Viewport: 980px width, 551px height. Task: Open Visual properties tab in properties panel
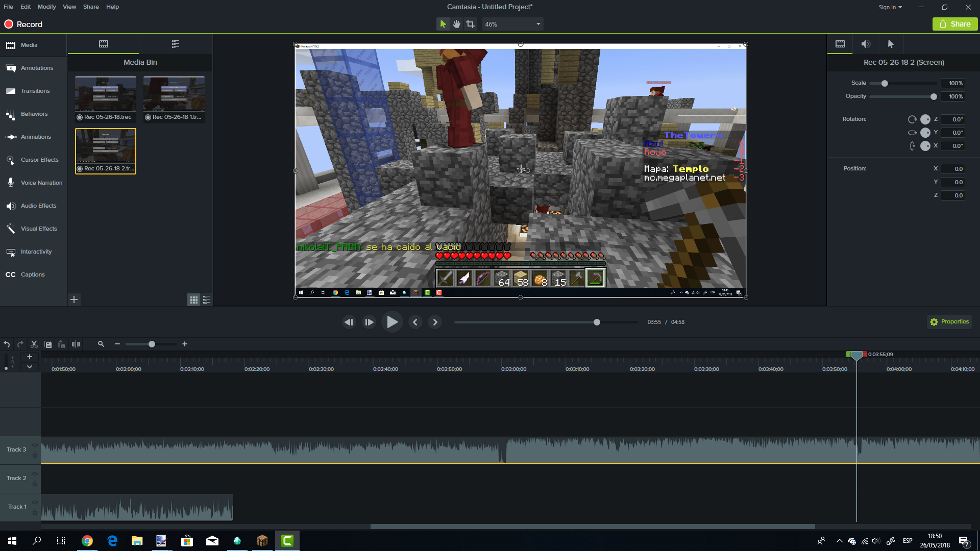840,44
